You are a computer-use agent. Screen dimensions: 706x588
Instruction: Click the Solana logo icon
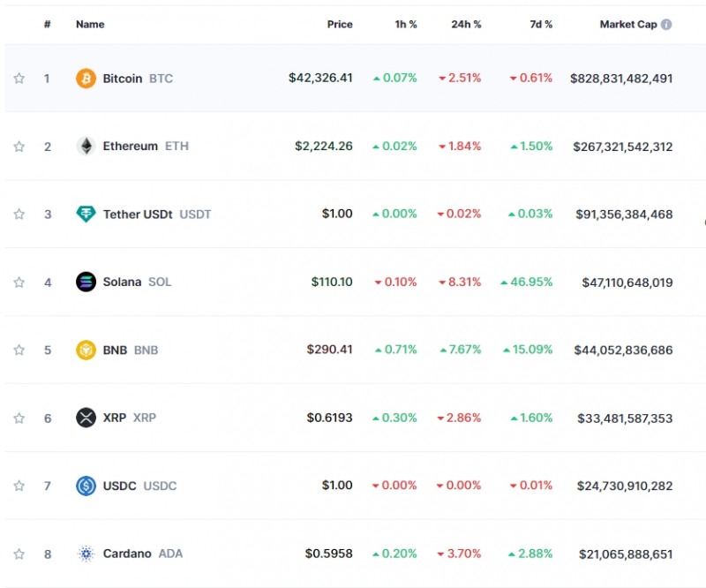click(x=86, y=283)
